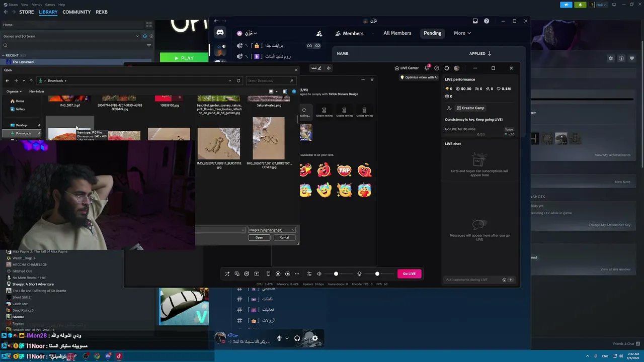Image resolution: width=644 pixels, height=362 pixels.
Task: Open Discord inbox icon in title bar
Action: [475, 21]
